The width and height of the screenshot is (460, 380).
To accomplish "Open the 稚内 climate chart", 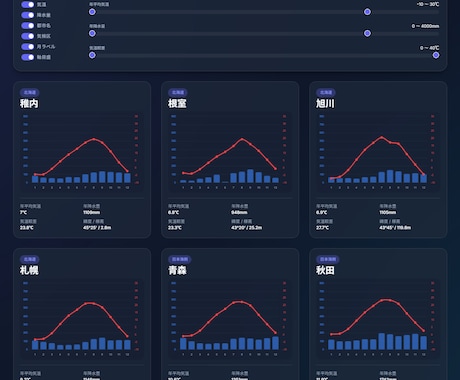I will click(82, 152).
